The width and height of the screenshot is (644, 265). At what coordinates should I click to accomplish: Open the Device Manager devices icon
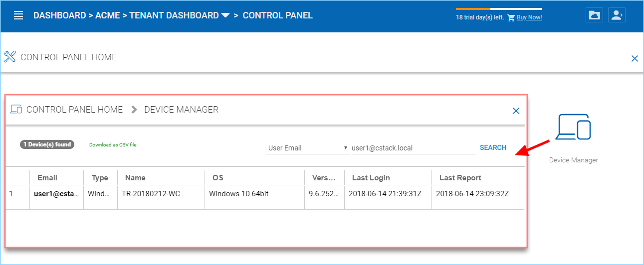coord(574,127)
